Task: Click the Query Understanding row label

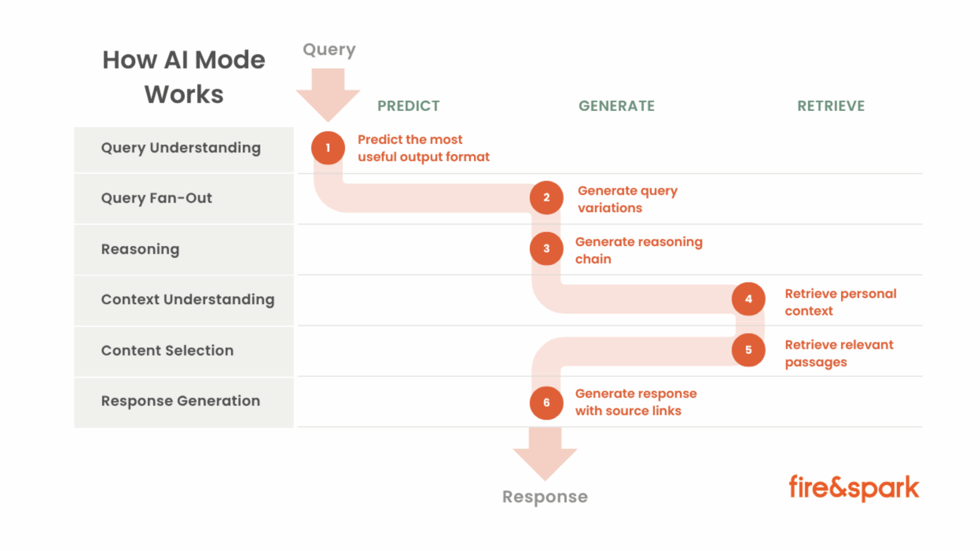Action: (x=181, y=148)
